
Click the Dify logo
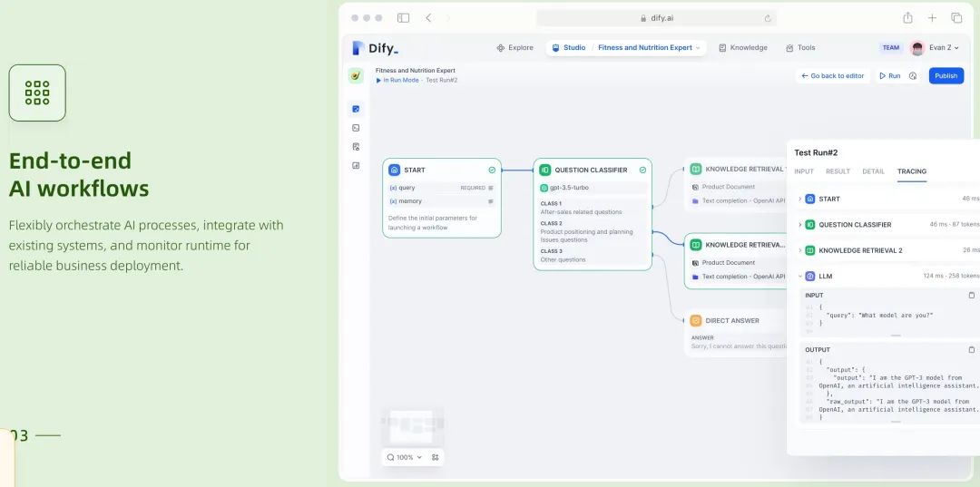pyautogui.click(x=375, y=48)
